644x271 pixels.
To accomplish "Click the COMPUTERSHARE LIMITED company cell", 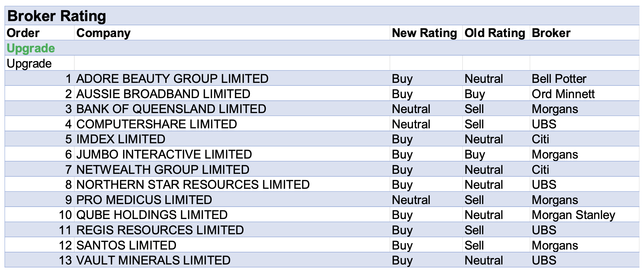I will pyautogui.click(x=156, y=124).
